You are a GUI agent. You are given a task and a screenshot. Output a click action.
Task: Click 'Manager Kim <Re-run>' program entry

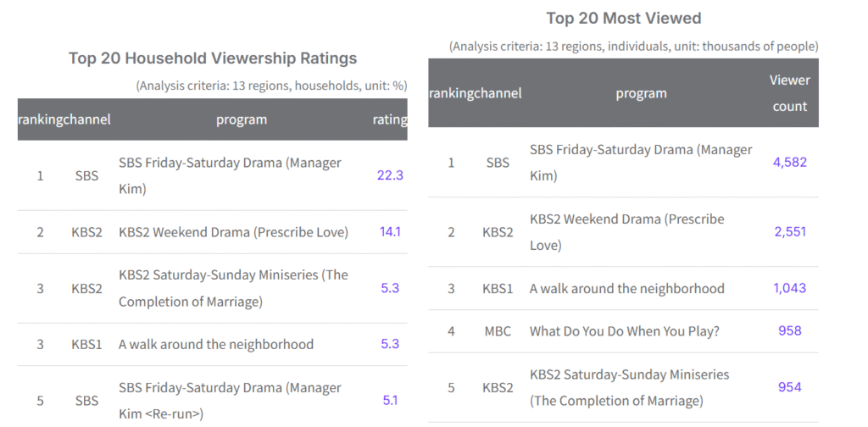[x=230, y=401]
